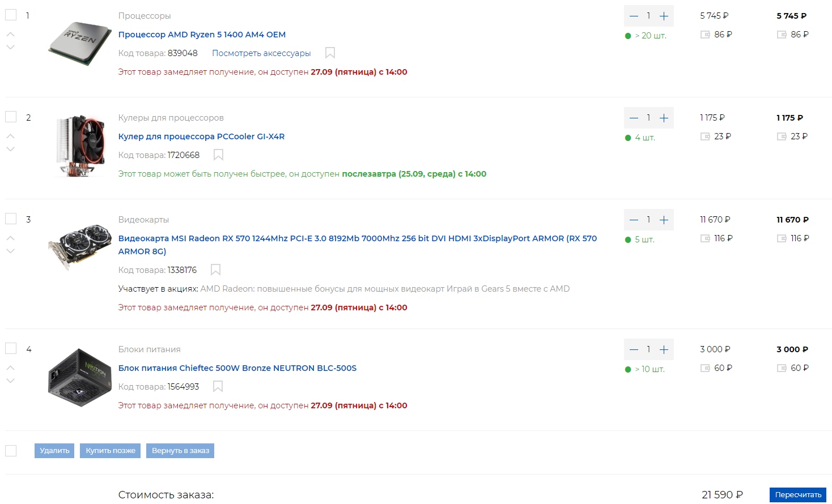
Task: Move PCCooler cooler down in list
Action: [10, 149]
